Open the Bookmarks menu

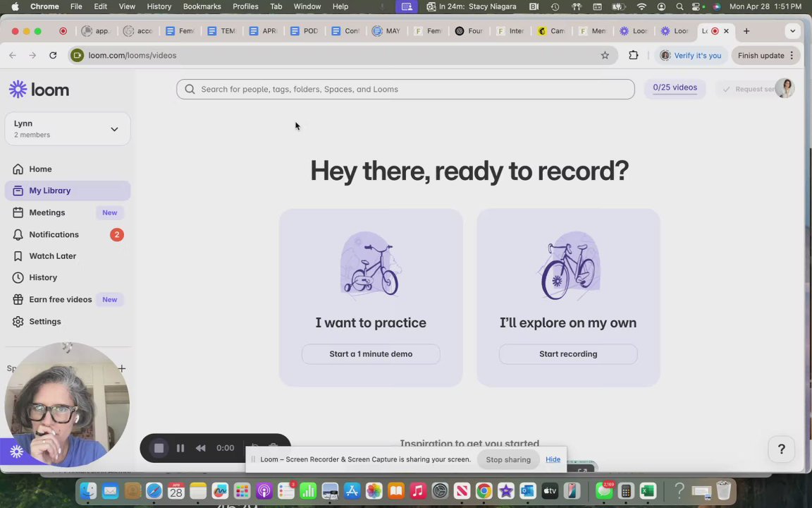tap(202, 7)
